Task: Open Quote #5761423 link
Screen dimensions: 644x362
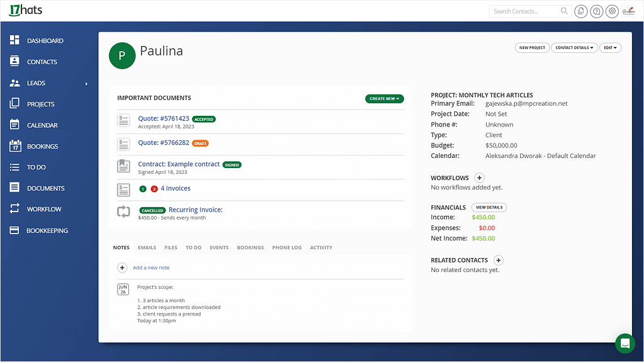Action: [x=164, y=118]
